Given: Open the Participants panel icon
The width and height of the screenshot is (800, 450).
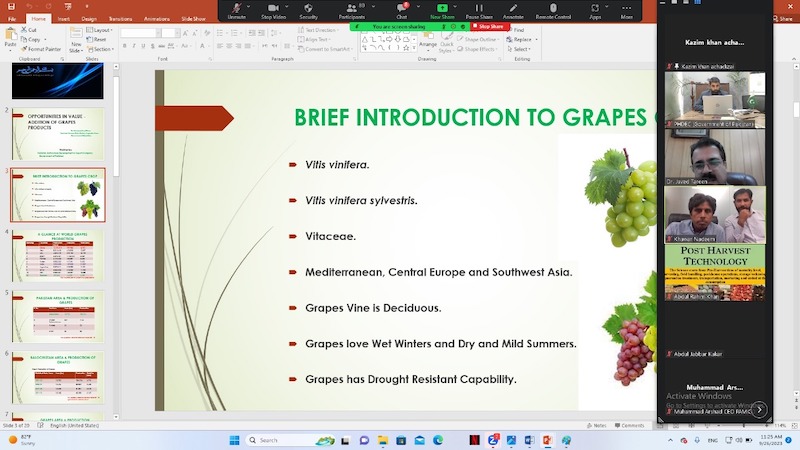Looking at the screenshot, I should [x=351, y=9].
